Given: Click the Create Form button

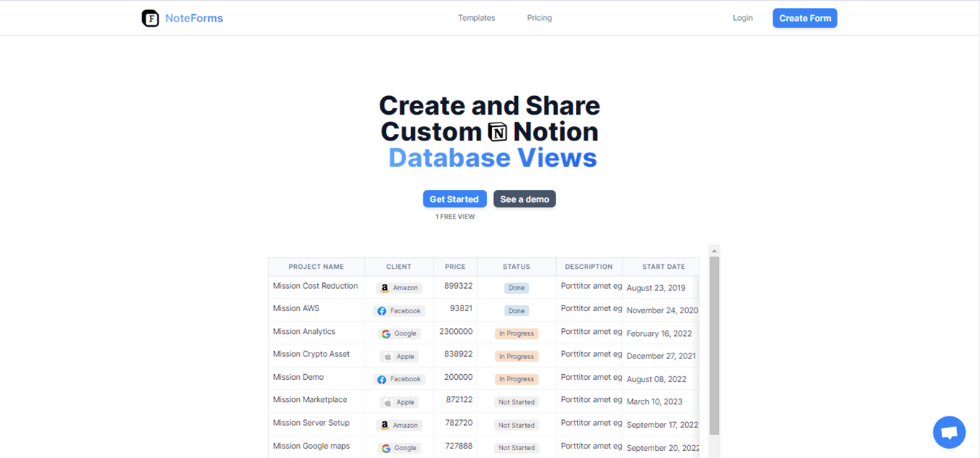Looking at the screenshot, I should click(x=805, y=18).
